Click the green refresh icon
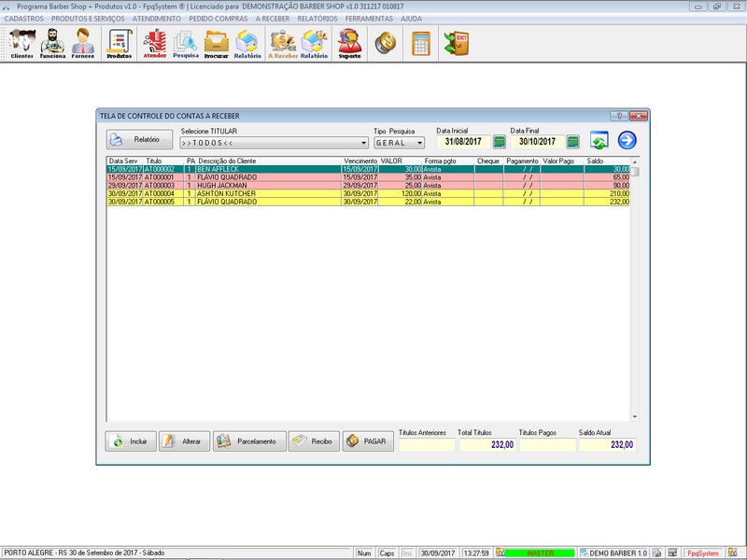The height and width of the screenshot is (560, 747). 599,141
